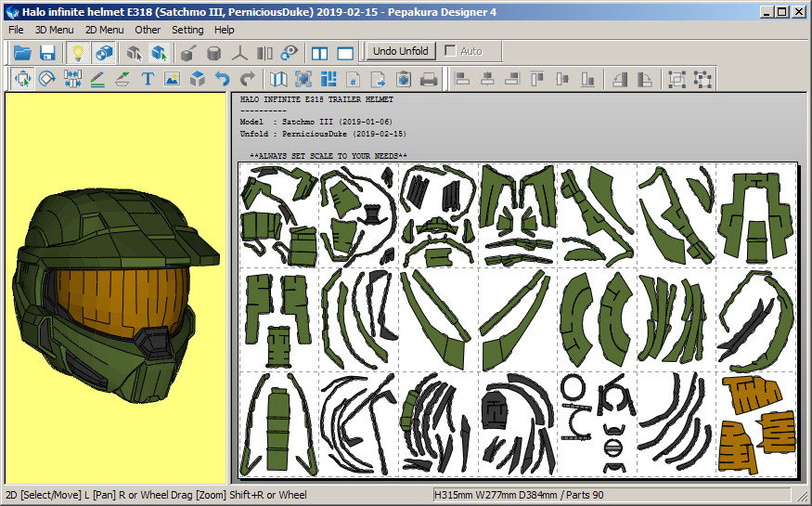Open the File menu
The image size is (812, 506).
[16, 30]
